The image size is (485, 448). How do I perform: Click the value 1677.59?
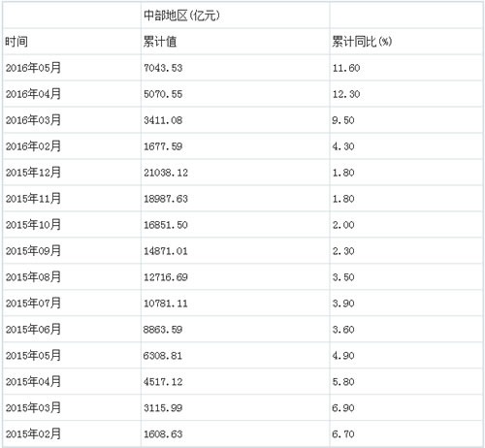click(x=163, y=146)
